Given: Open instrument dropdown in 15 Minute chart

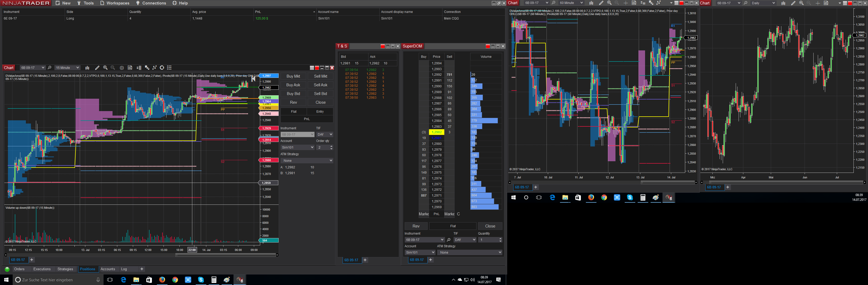Looking at the screenshot, I should (x=32, y=68).
